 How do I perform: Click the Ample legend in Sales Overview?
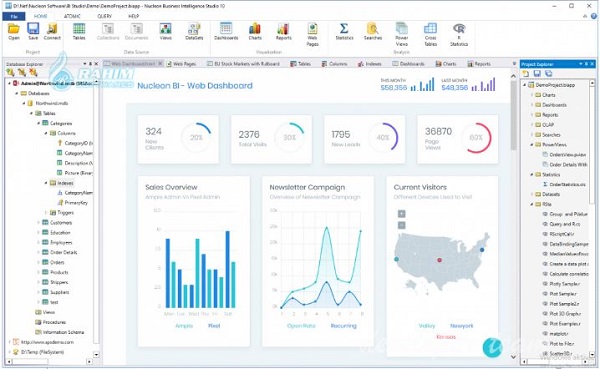(x=184, y=326)
